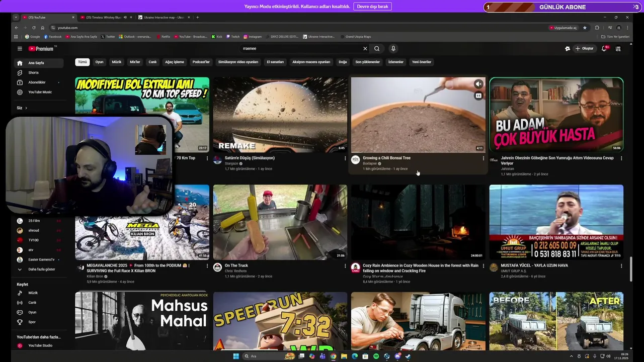Screen dimensions: 644x362
Task: Open Oyun under Keşfet
Action: [39, 312]
